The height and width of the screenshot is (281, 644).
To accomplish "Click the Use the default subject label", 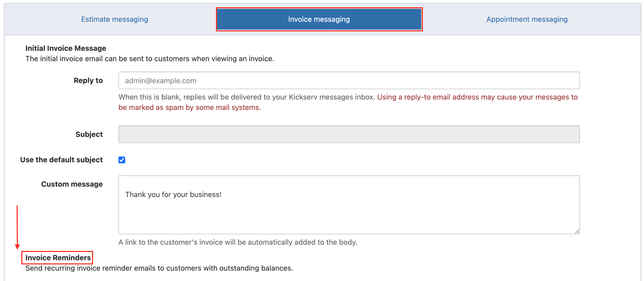I will [x=61, y=160].
